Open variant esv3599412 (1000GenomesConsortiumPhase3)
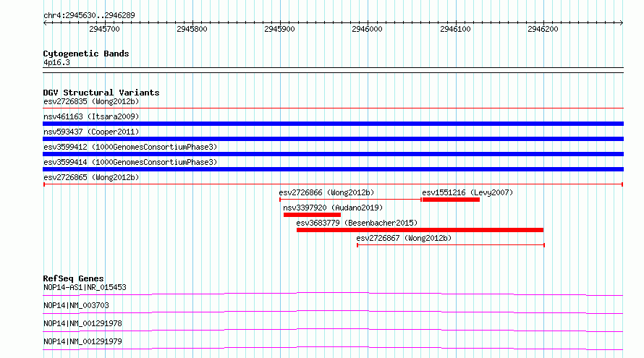The image size is (644, 358). pyautogui.click(x=130, y=147)
